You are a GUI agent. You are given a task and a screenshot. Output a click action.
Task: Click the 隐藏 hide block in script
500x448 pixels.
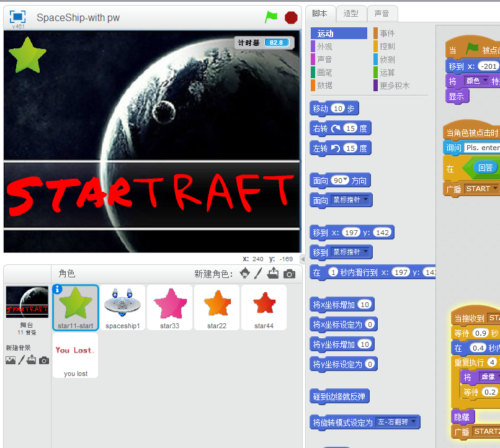(463, 417)
